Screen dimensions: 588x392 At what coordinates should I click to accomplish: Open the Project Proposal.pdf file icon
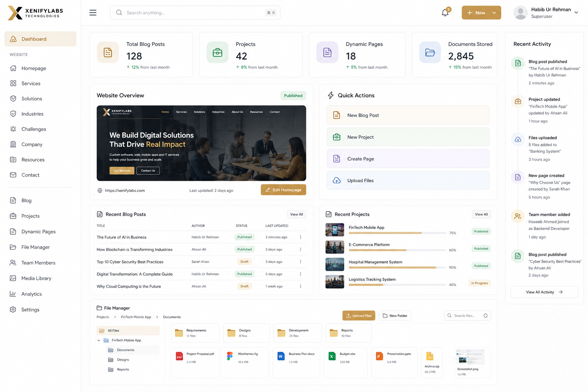pos(179,356)
